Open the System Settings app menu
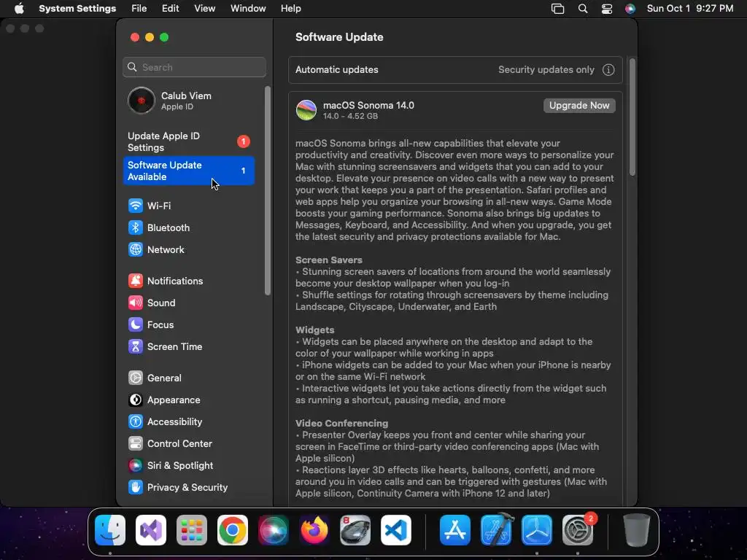The height and width of the screenshot is (560, 747). [x=77, y=9]
